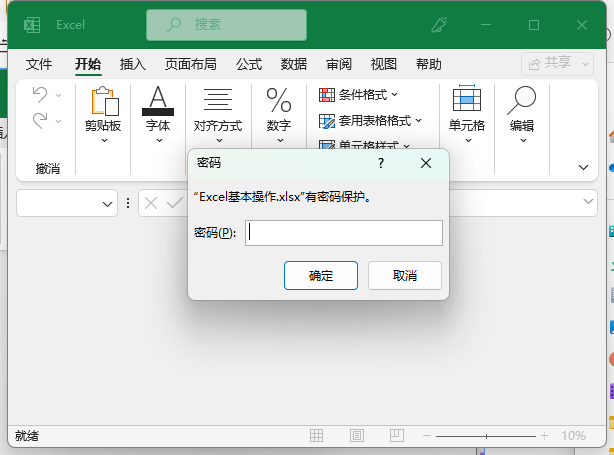The height and width of the screenshot is (455, 614).
Task: Open the Alignment (对齐方式) group icon
Action: click(218, 100)
